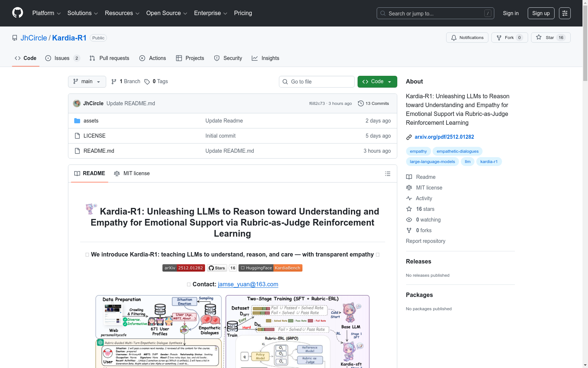Open the Insights tab
This screenshot has height=368, width=588.
click(x=265, y=58)
